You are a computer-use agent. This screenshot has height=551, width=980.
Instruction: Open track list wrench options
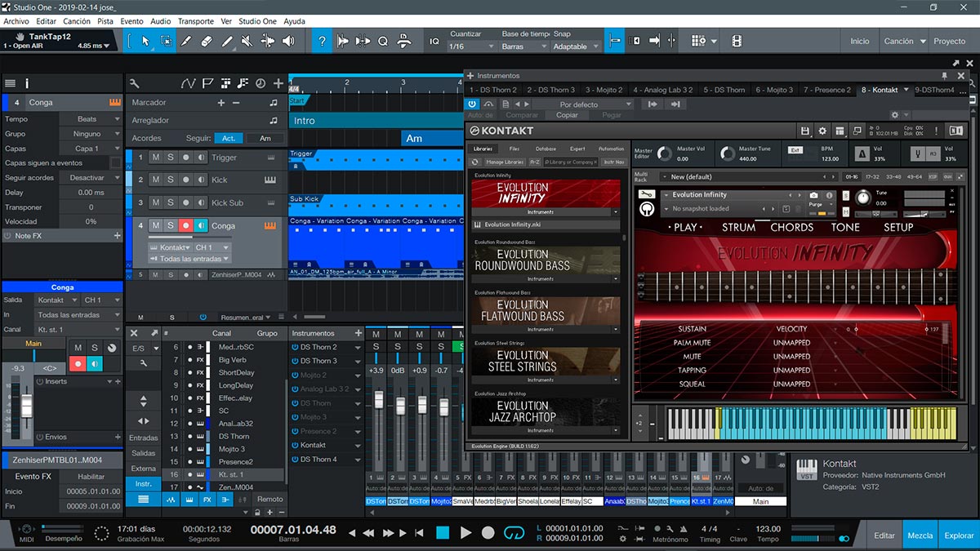pyautogui.click(x=134, y=83)
